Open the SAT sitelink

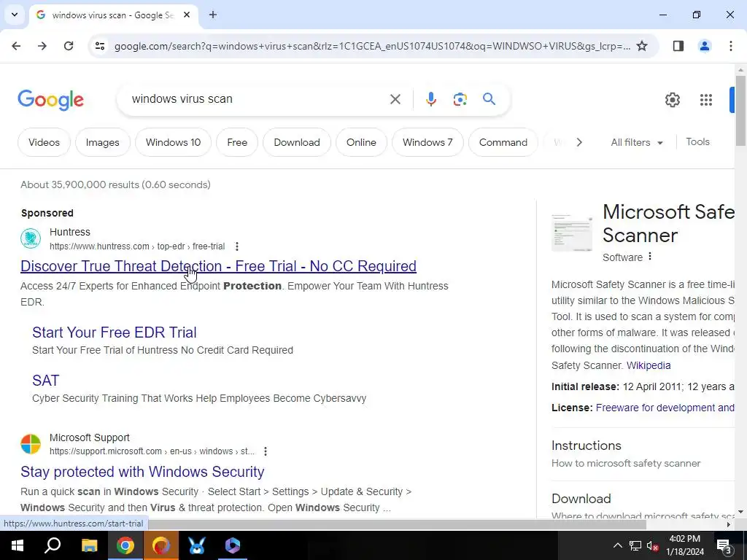point(46,380)
